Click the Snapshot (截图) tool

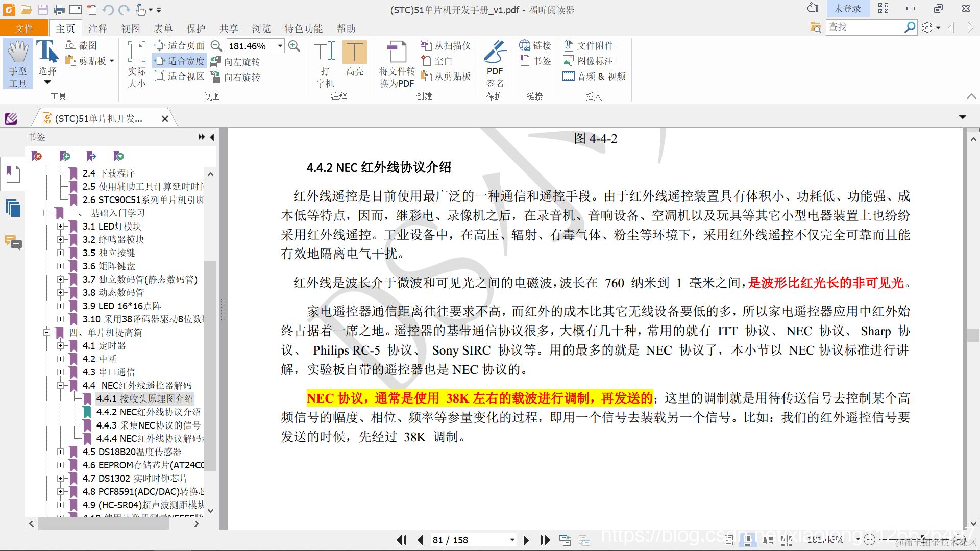(81, 45)
